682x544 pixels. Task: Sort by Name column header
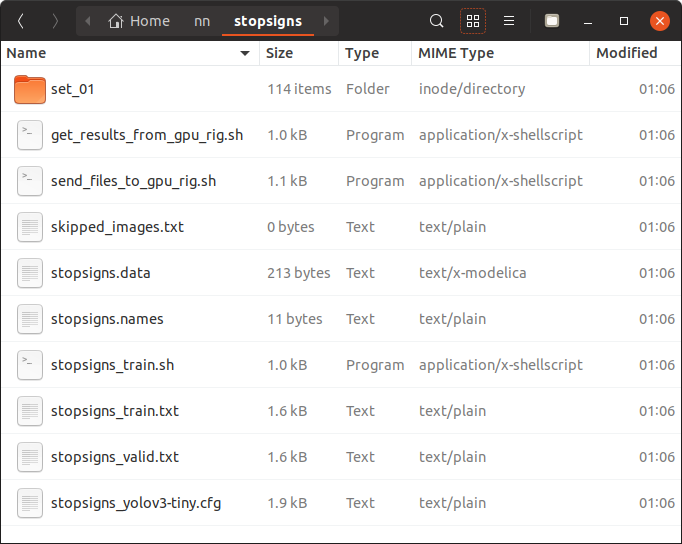point(27,53)
